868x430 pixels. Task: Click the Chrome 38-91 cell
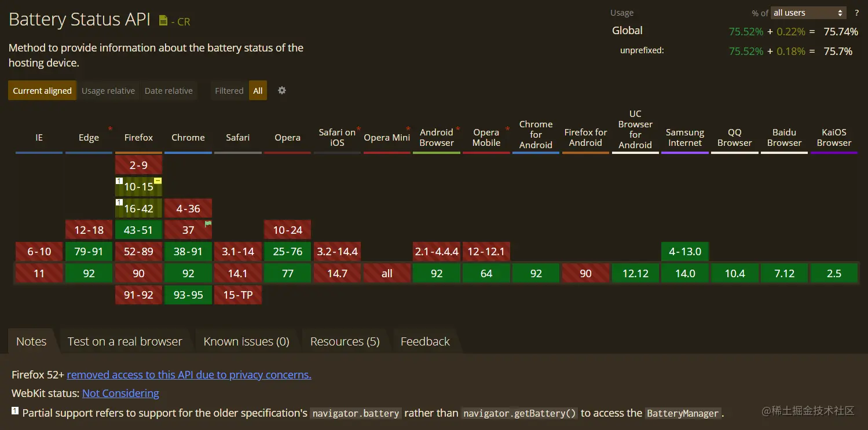point(188,252)
